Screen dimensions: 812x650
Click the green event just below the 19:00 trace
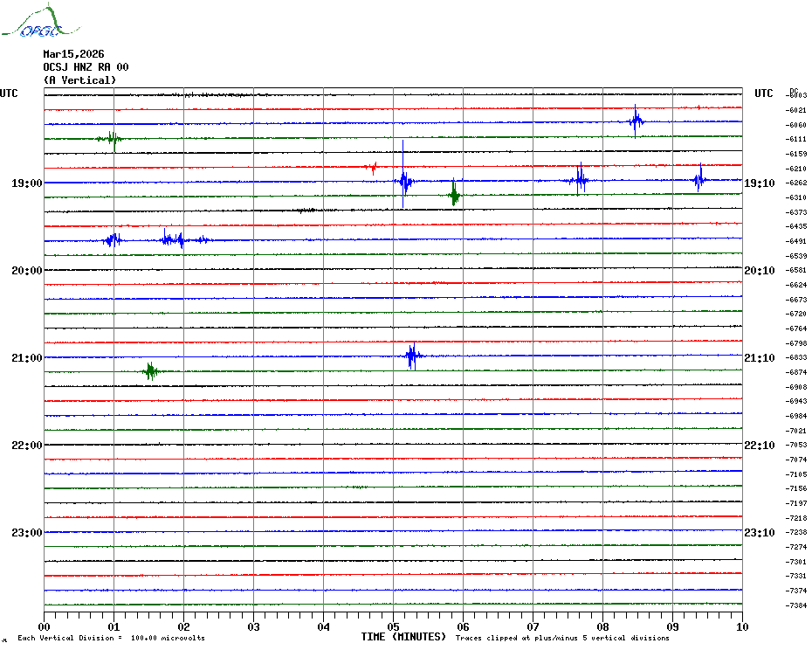454,195
